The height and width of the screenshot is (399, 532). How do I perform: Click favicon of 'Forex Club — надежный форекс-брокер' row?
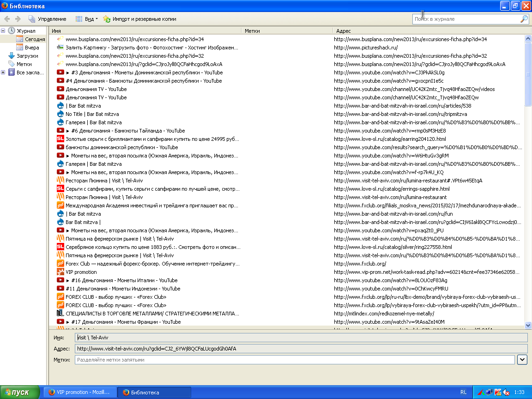pyautogui.click(x=60, y=264)
